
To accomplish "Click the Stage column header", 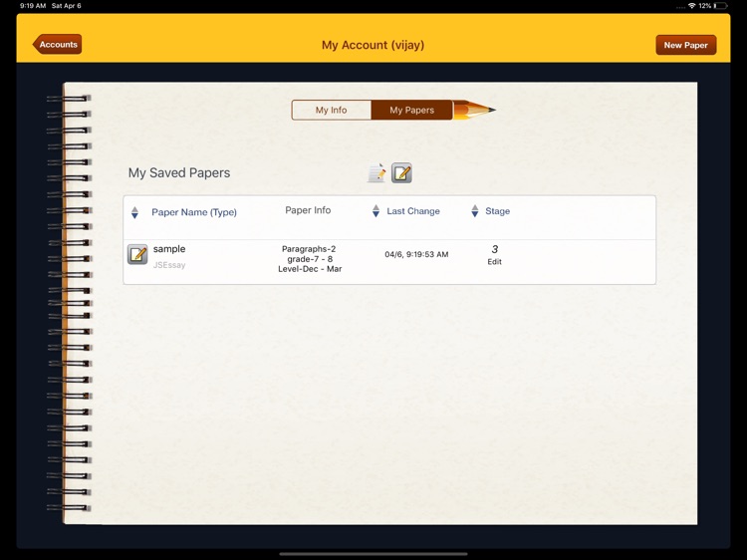I will click(x=497, y=211).
